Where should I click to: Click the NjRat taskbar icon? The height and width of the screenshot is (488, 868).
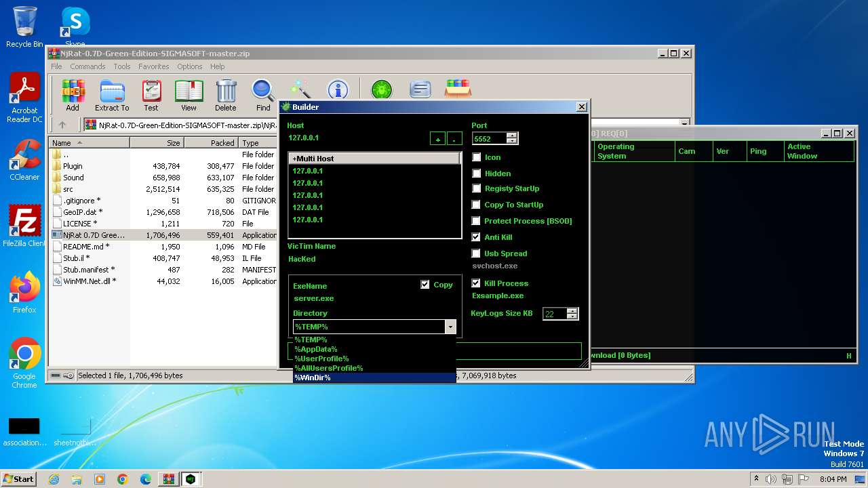(191, 479)
